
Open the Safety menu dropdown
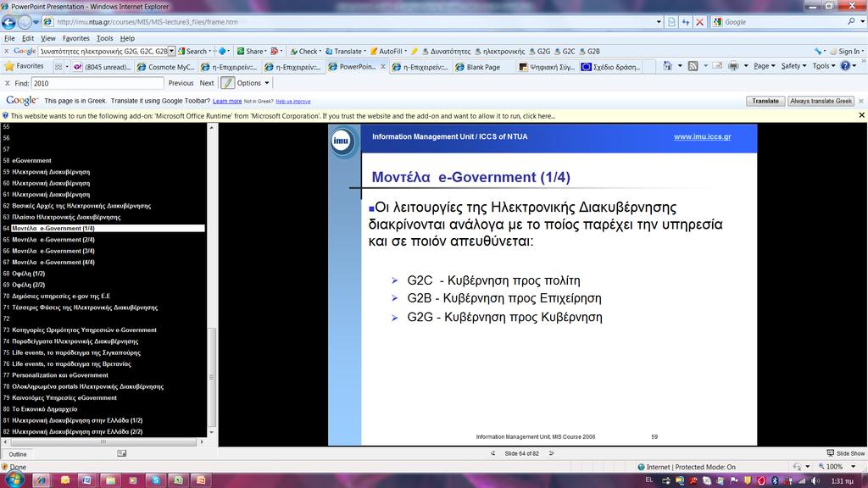tap(793, 66)
